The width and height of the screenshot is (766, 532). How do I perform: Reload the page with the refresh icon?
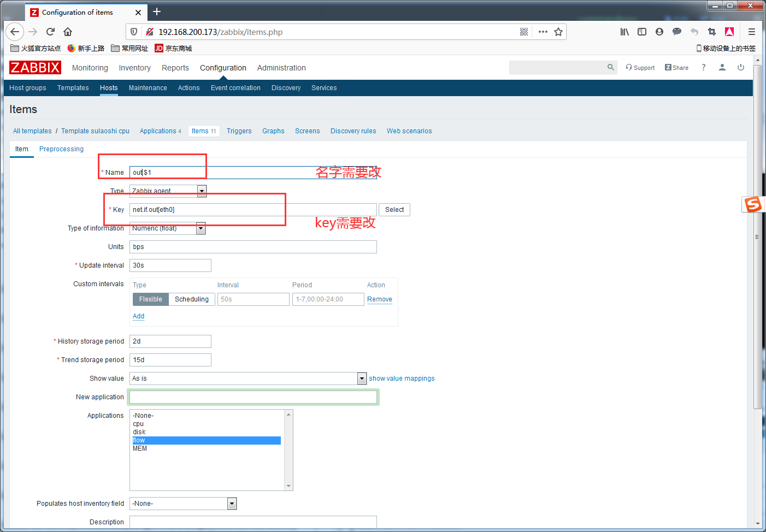(50, 32)
